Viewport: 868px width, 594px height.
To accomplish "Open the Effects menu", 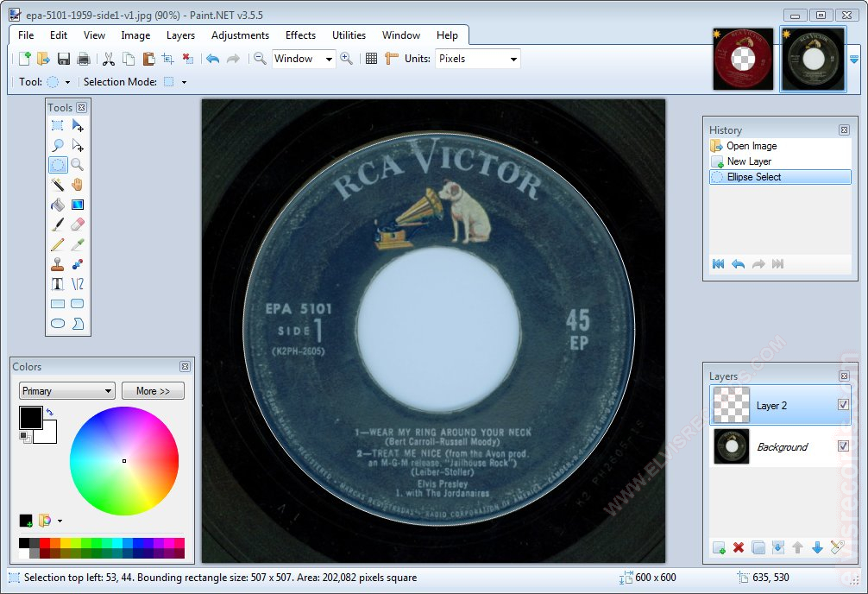I will (x=300, y=35).
